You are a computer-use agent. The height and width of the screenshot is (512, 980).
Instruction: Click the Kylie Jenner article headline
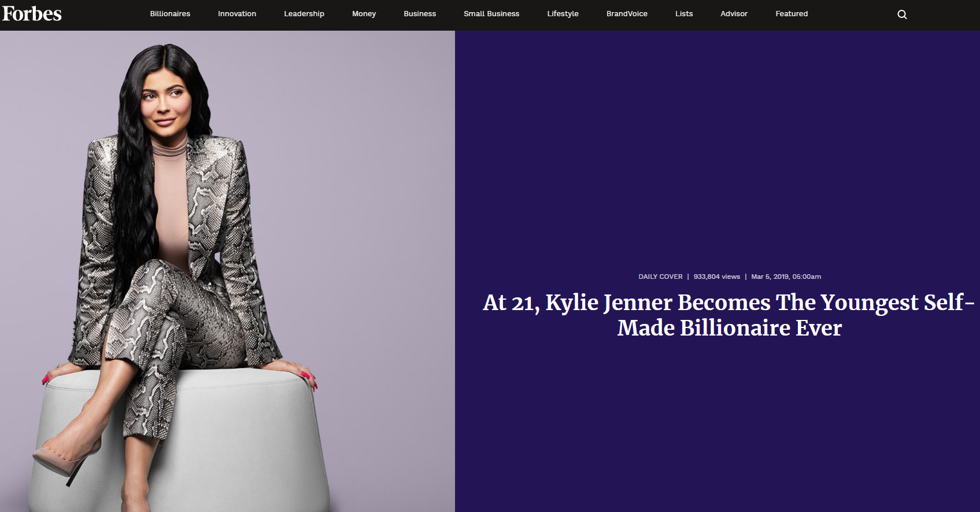[x=729, y=315]
